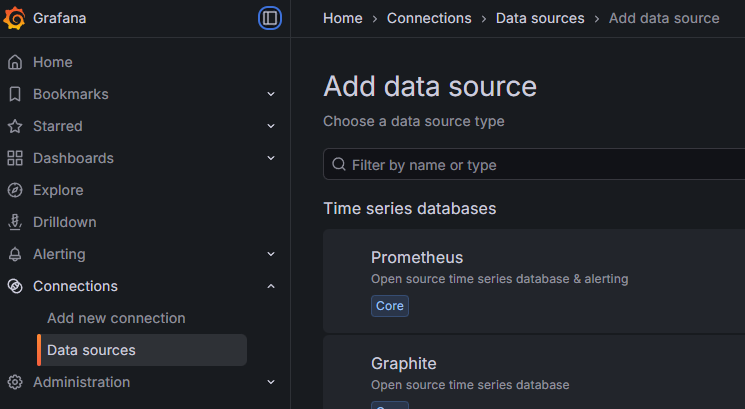Go to Data sources breadcrumb link
This screenshot has height=409, width=745.
point(540,18)
